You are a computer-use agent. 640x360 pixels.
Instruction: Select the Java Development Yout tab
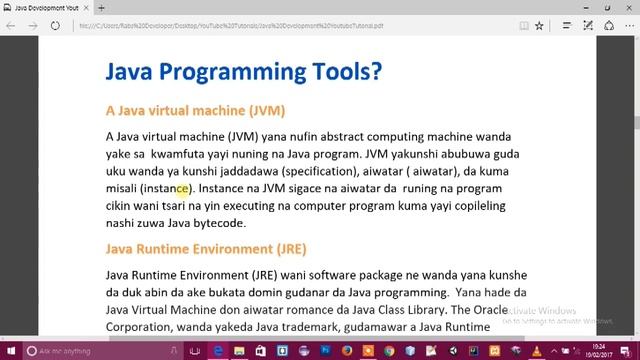point(46,8)
